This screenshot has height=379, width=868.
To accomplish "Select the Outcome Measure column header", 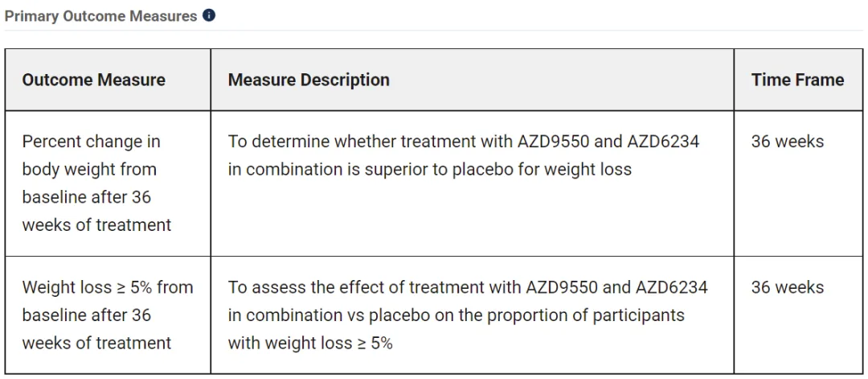I will coord(94,80).
